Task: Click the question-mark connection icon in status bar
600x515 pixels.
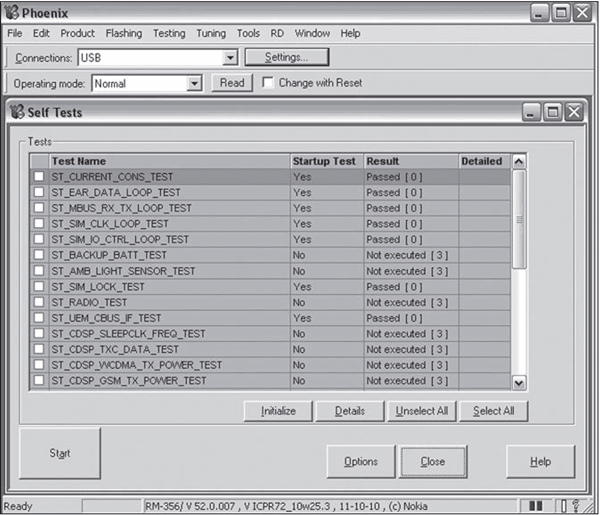Action: coord(575,506)
